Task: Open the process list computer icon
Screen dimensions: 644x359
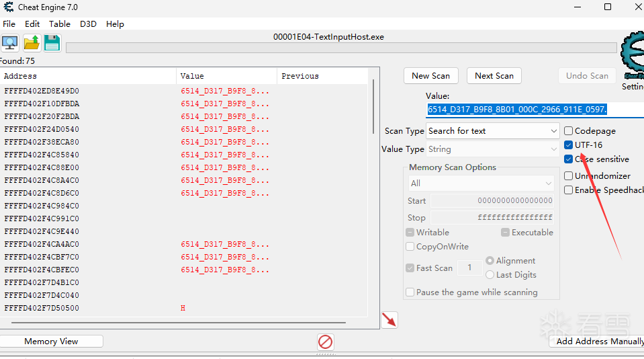Action: point(10,43)
